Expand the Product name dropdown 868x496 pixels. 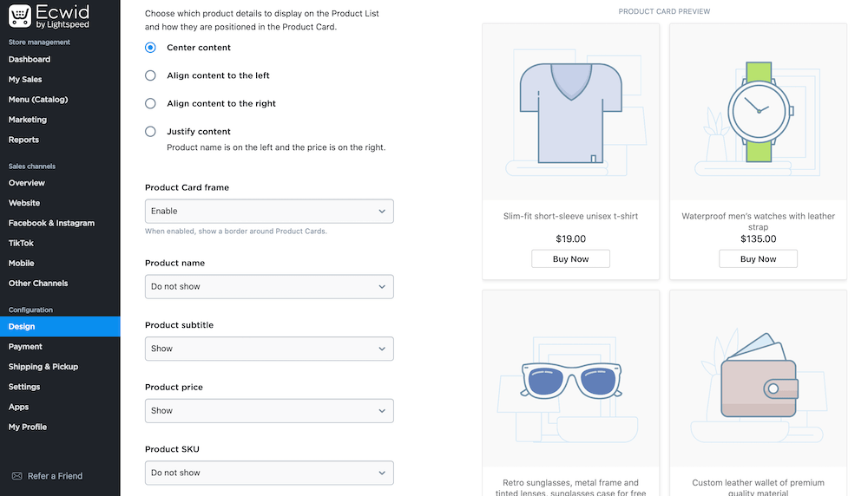click(269, 286)
